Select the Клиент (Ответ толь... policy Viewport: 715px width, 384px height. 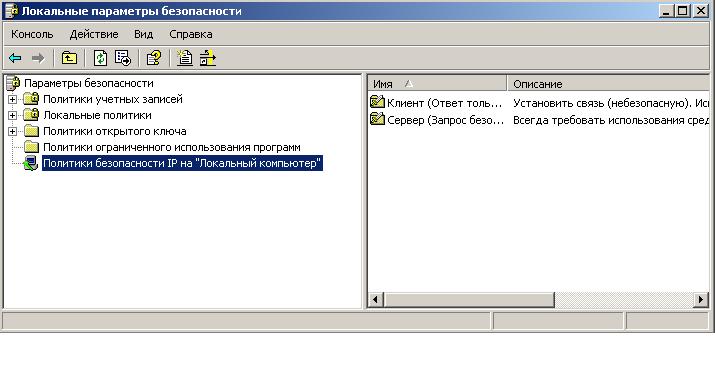coord(444,103)
